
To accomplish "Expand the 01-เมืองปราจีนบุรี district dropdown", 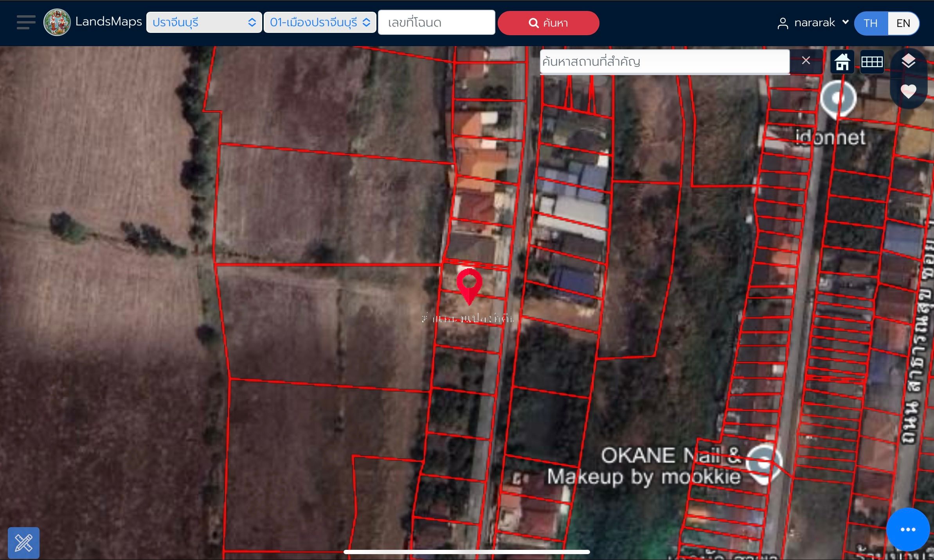I will (320, 22).
